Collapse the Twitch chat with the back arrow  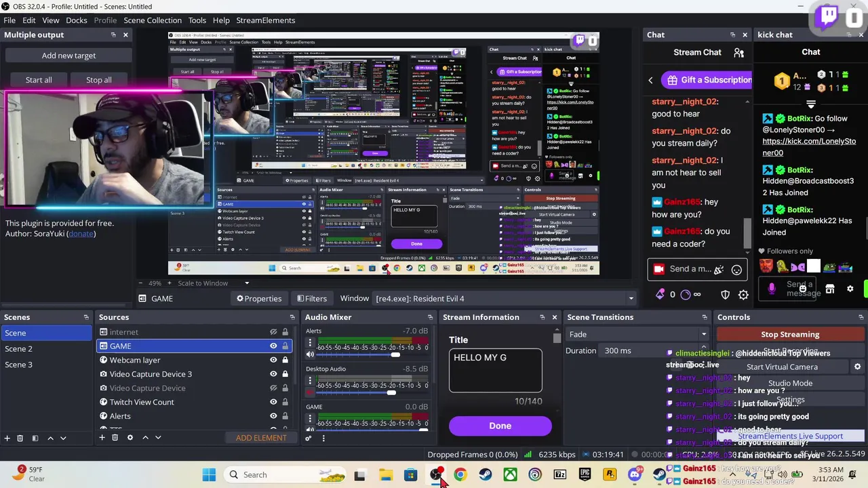650,80
